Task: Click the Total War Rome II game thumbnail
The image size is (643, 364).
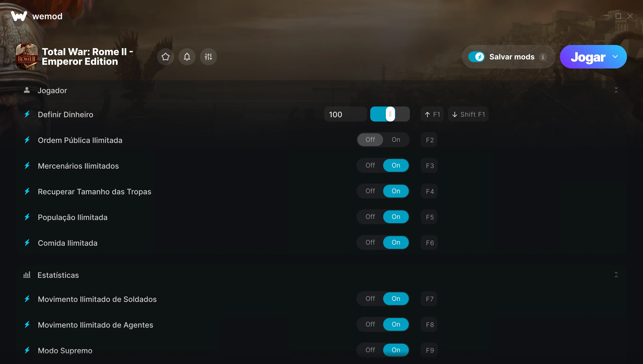Action: click(x=27, y=57)
